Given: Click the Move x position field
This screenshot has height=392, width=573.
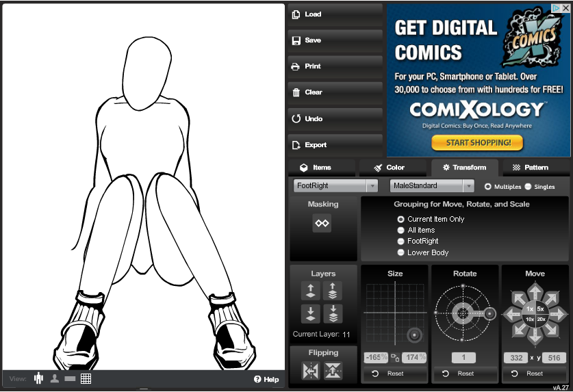Looking at the screenshot, I should coord(516,358).
